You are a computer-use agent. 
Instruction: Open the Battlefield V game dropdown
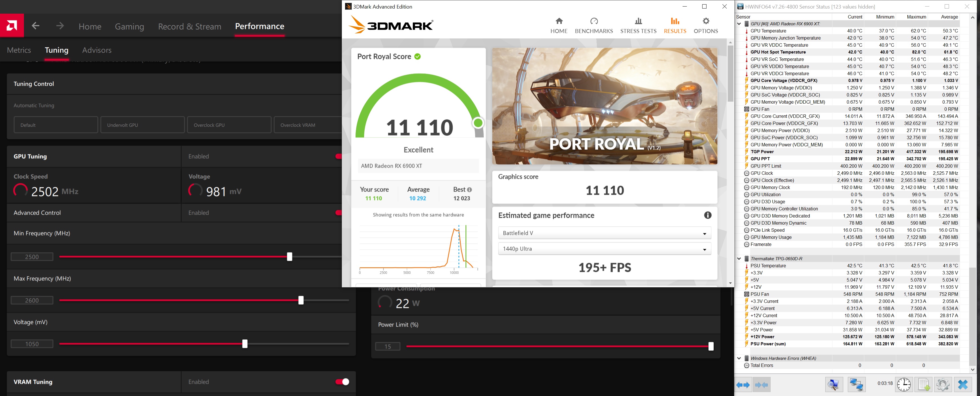[604, 233]
